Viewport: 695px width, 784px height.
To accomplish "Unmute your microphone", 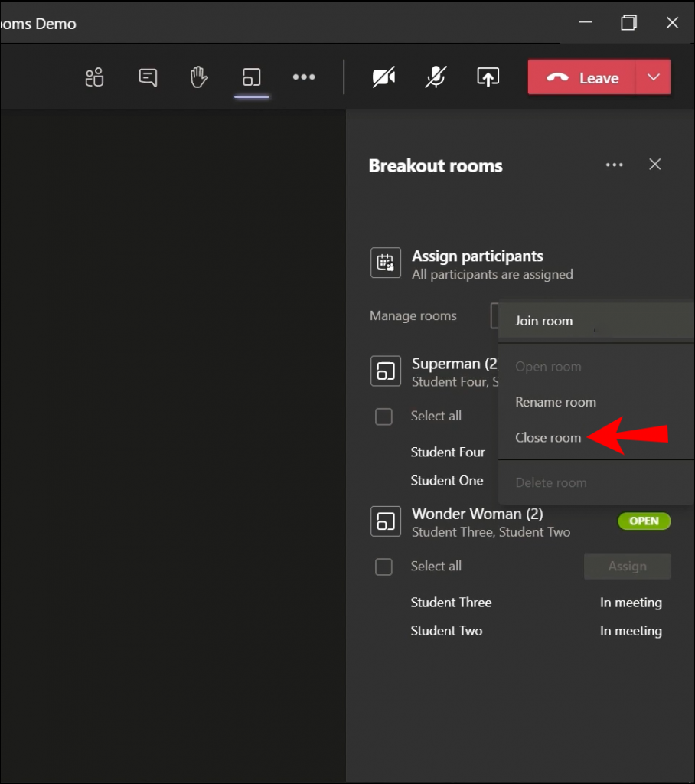I will 434,77.
